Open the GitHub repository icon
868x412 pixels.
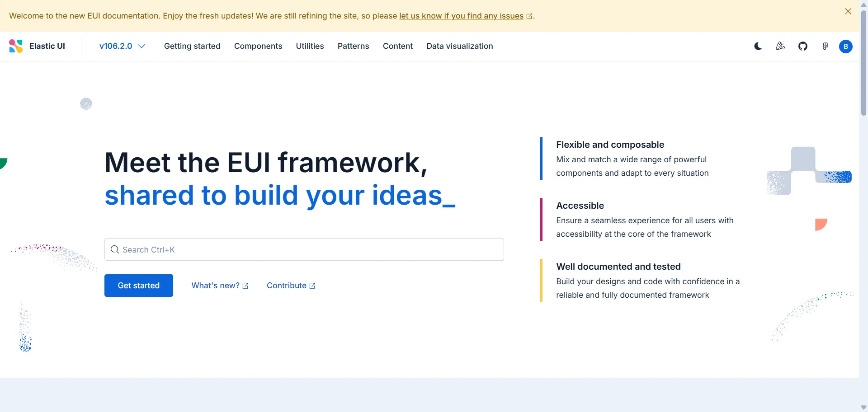tap(803, 46)
